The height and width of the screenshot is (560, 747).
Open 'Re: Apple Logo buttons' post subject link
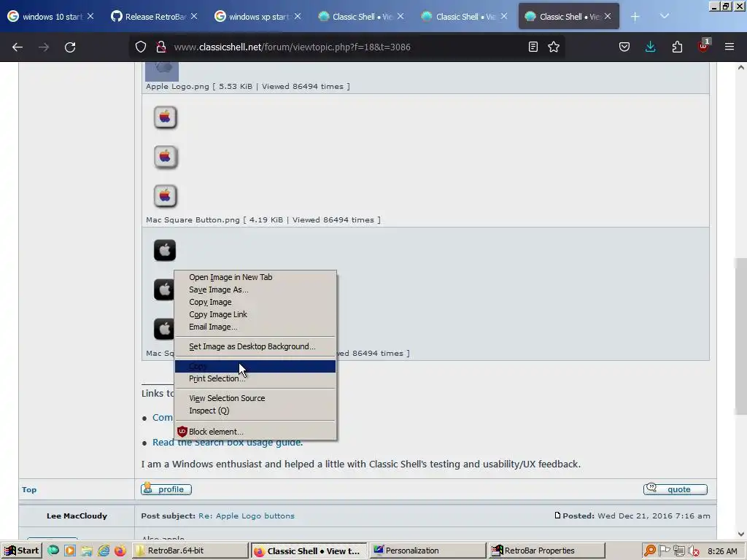tap(247, 516)
